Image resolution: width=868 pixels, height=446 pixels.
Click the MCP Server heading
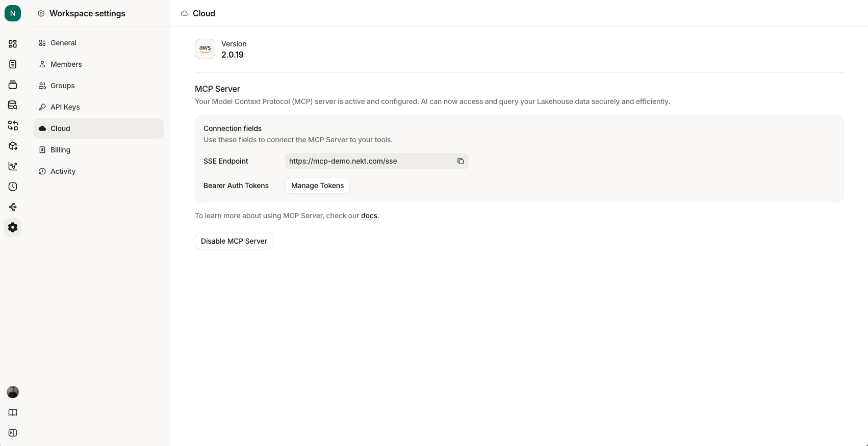(x=217, y=89)
